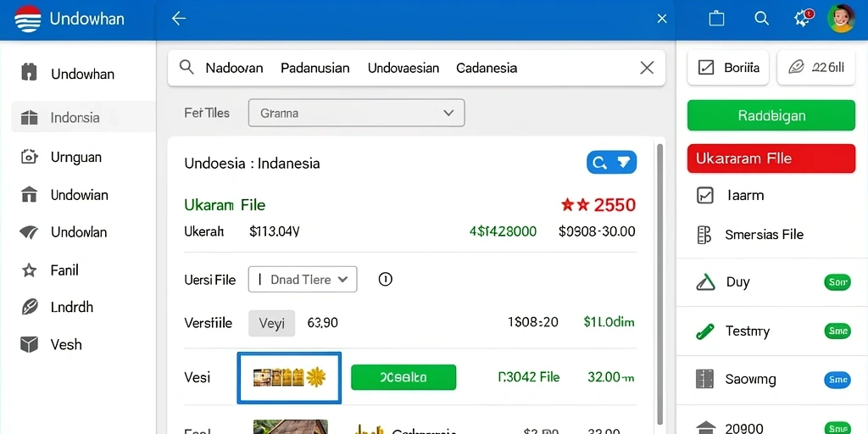
Task: Open the clipboard icon in the header
Action: pos(716,19)
